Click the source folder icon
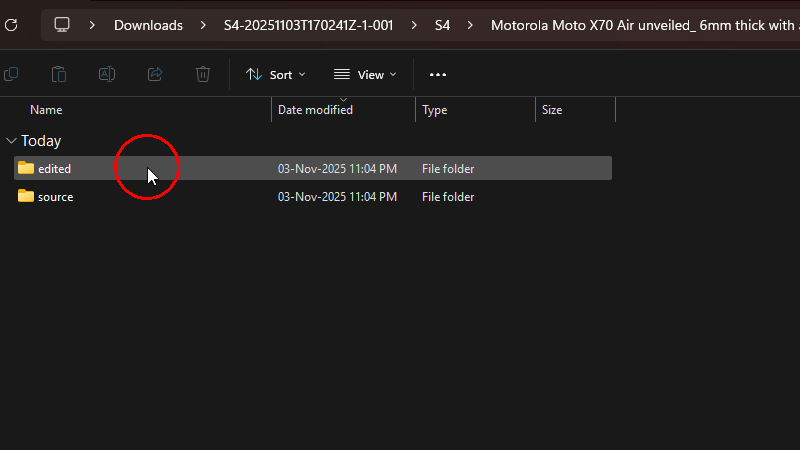The image size is (800, 450). coord(26,196)
